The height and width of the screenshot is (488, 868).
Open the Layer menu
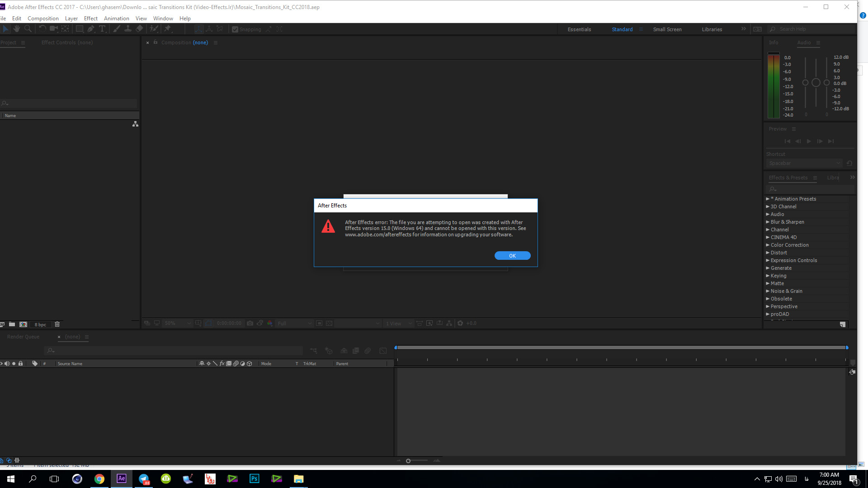(x=71, y=19)
